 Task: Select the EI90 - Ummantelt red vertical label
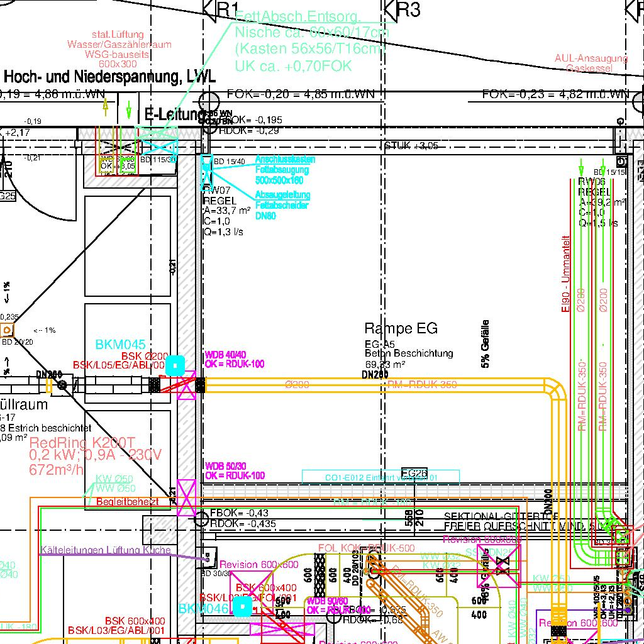tap(565, 274)
